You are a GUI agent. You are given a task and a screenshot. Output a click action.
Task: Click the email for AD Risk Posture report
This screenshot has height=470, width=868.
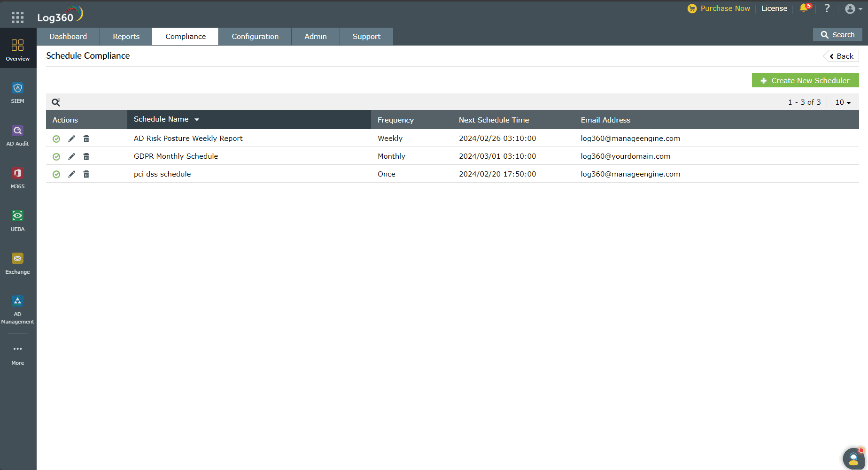coord(630,139)
